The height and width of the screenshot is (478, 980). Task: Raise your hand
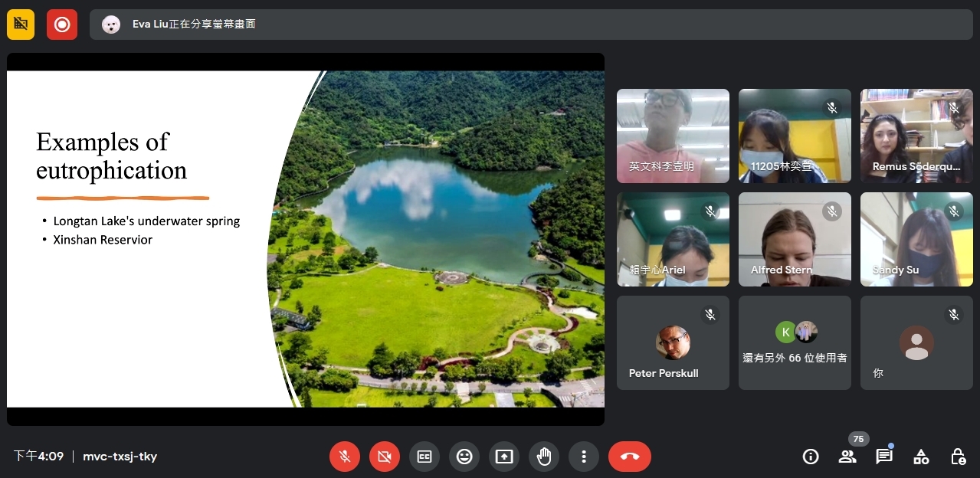[544, 457]
